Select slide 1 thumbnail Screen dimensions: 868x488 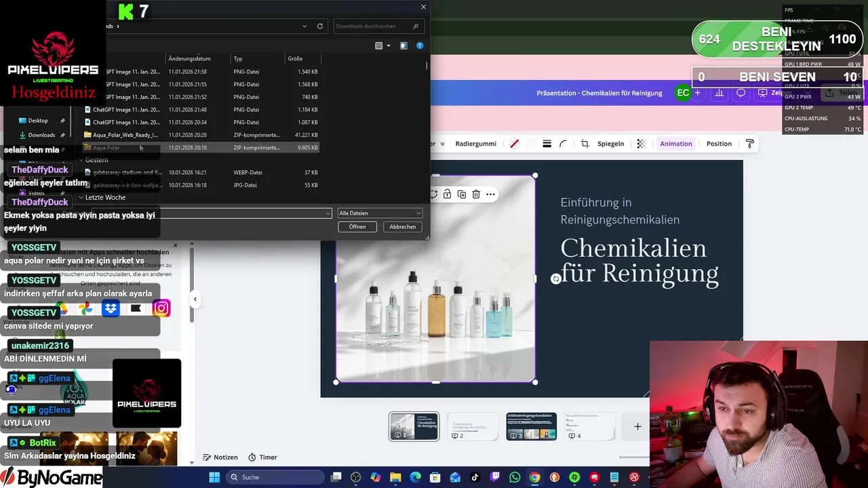pos(414,426)
